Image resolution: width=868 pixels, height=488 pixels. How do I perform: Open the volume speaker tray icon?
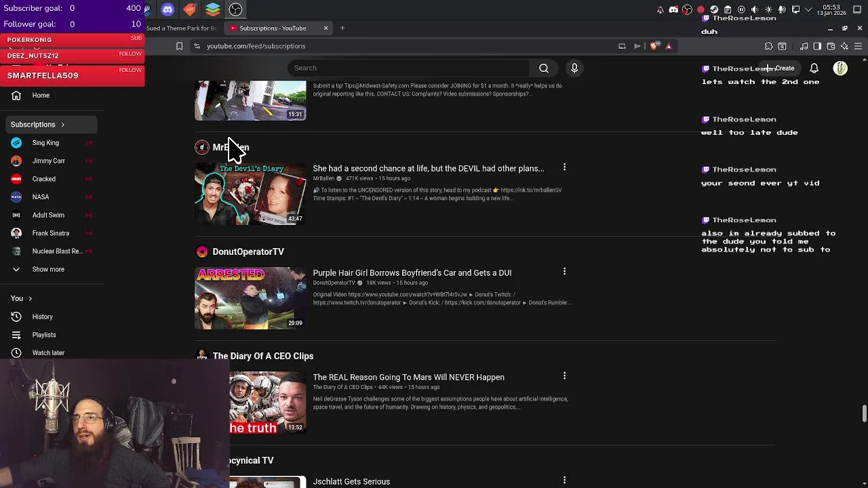(755, 9)
